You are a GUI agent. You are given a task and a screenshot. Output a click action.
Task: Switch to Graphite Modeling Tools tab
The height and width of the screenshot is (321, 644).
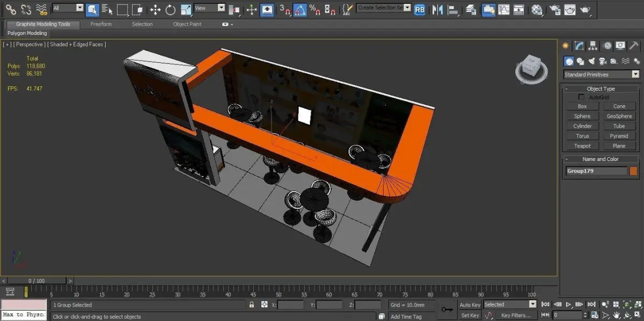[x=43, y=24]
